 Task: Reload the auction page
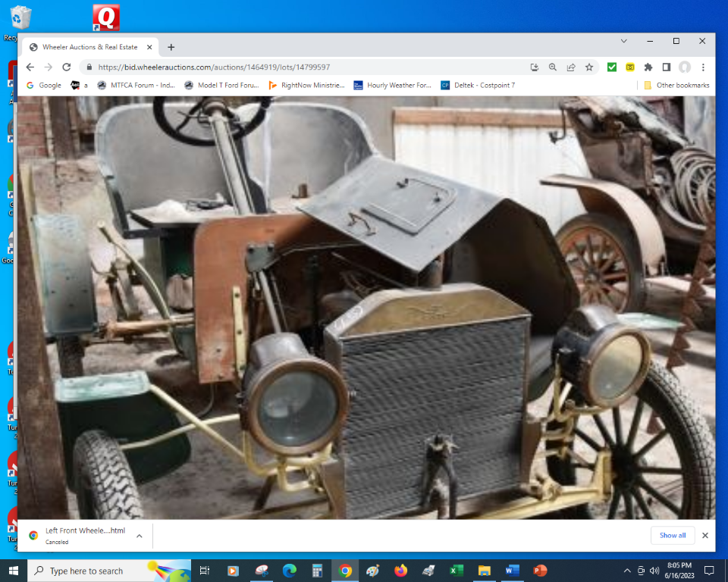pos(67,67)
